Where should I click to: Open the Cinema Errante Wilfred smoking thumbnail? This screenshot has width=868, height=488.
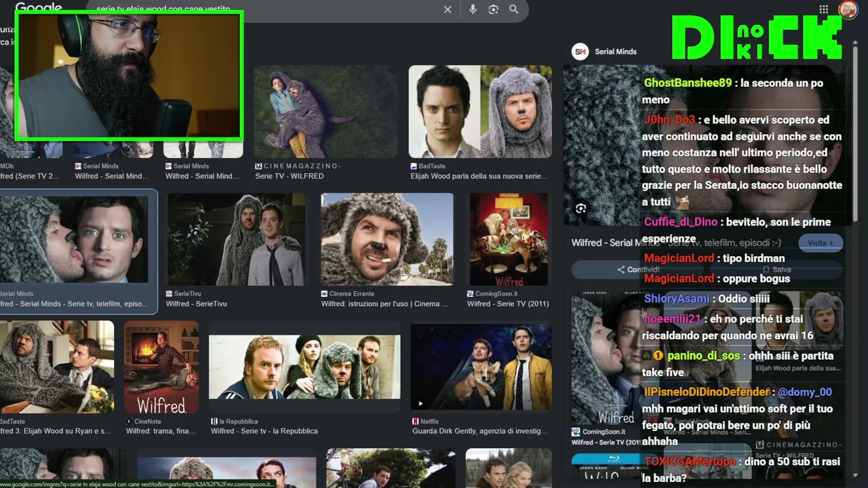(x=387, y=239)
